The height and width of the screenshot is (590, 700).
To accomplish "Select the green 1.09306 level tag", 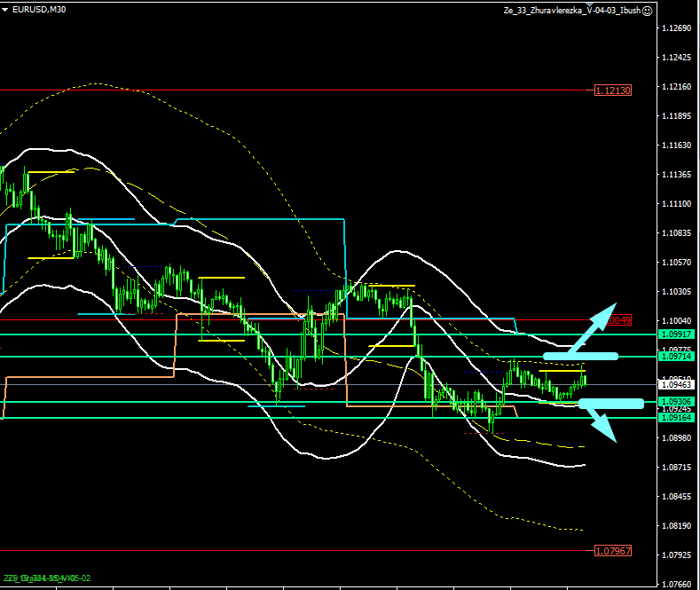I will pos(676,402).
